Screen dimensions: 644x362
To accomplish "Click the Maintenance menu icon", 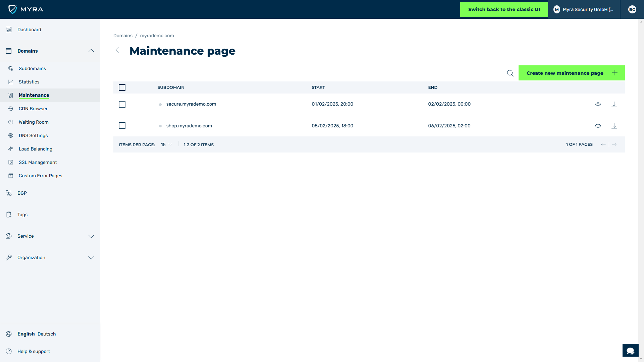I will pos(11,95).
